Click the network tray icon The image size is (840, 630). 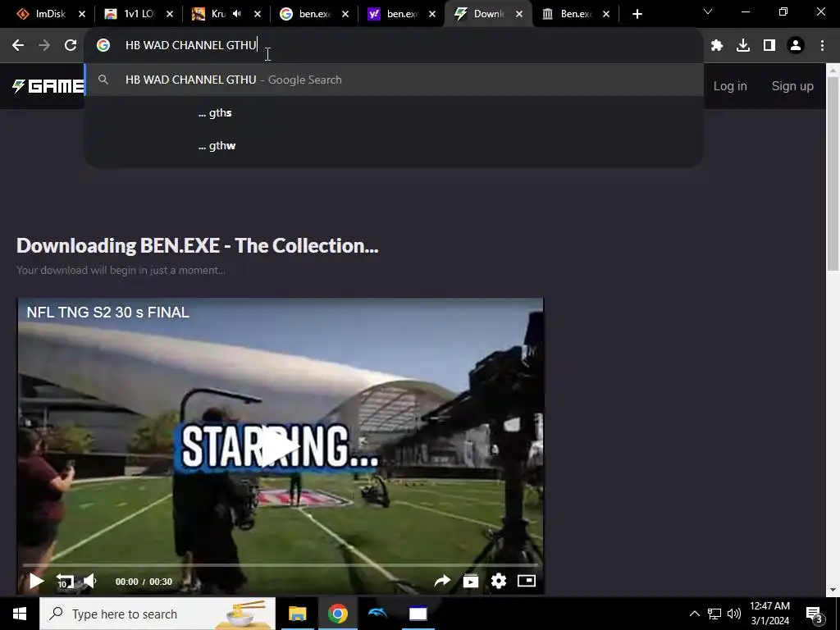[x=714, y=614]
